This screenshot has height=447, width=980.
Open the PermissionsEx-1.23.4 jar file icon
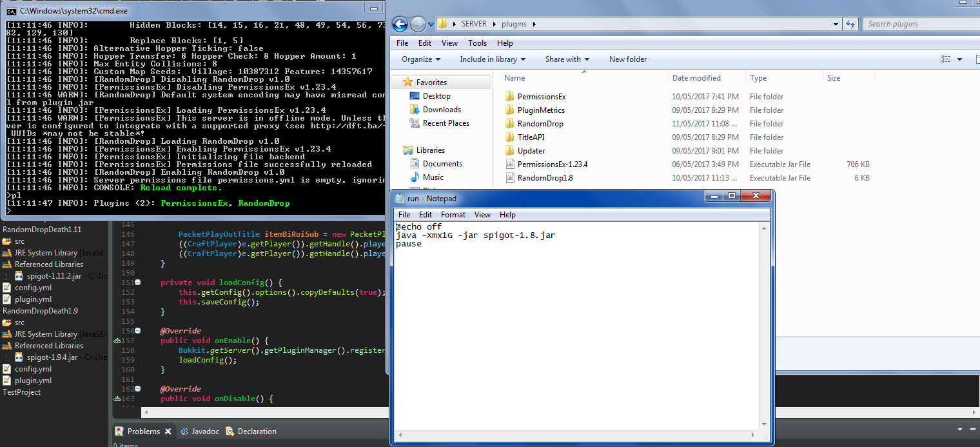(x=509, y=164)
